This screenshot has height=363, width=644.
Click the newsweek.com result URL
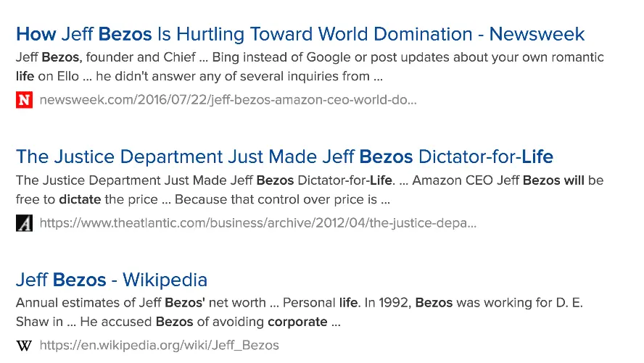[x=228, y=100]
